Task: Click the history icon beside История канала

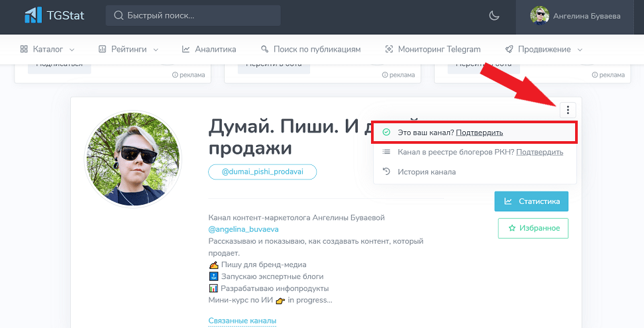Action: click(x=386, y=172)
